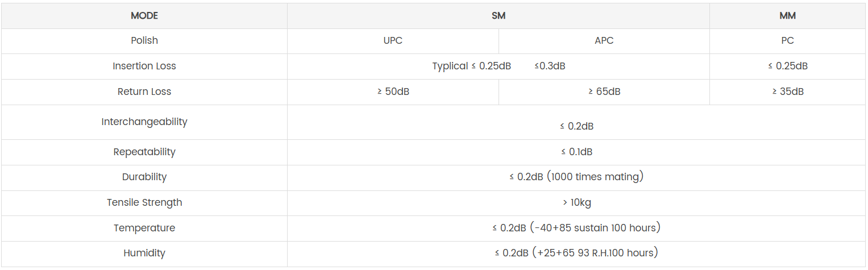Click the Return Loss row label
The image size is (868, 270).
coord(144,92)
